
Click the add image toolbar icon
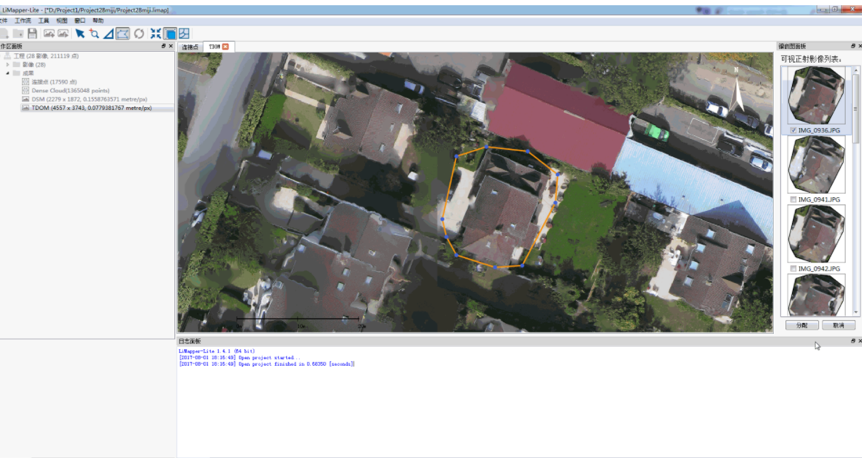[48, 34]
